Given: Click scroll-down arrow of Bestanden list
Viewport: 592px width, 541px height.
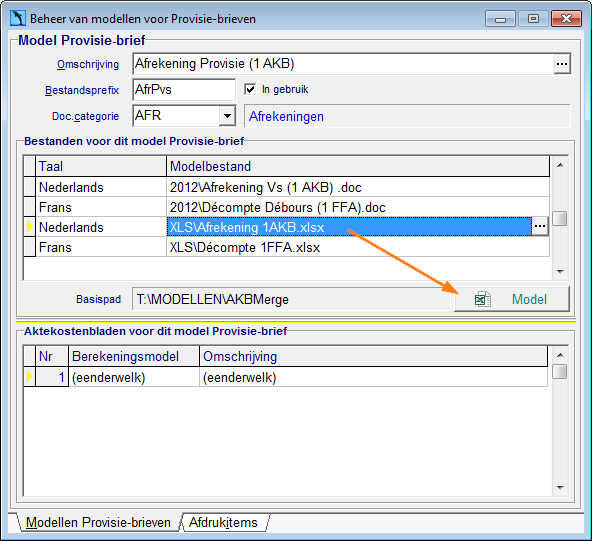Looking at the screenshot, I should click(x=560, y=271).
